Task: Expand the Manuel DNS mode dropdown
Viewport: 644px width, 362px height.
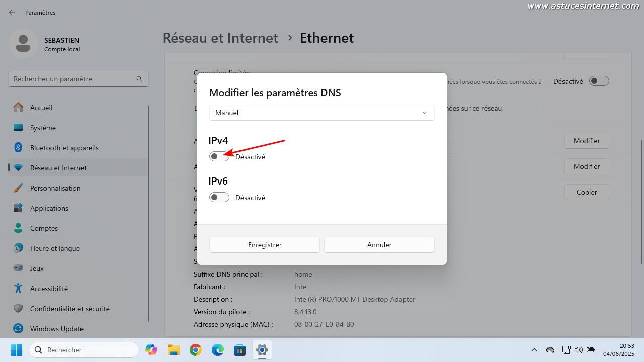Action: [x=322, y=113]
